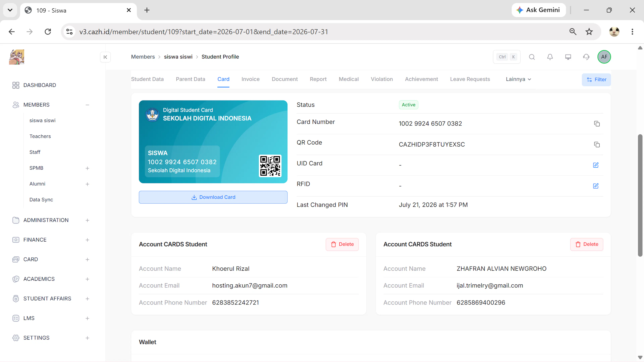
Task: Expand the LMS section
Action: [x=87, y=319]
